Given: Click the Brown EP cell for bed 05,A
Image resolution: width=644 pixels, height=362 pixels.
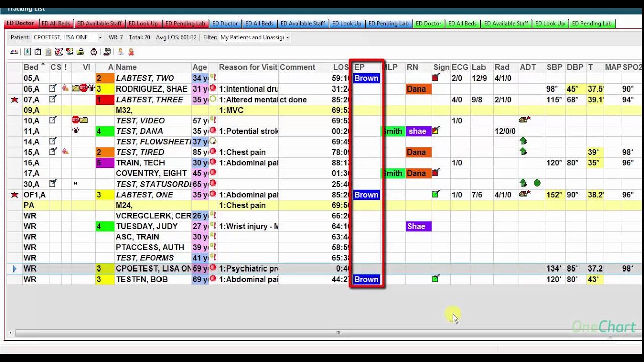Looking at the screenshot, I should click(366, 78).
